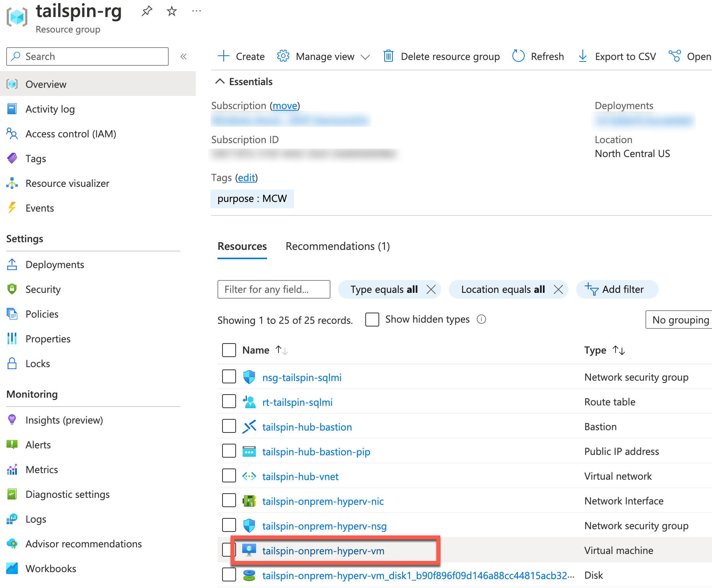Check the select-all checkbox beside Name

[229, 350]
